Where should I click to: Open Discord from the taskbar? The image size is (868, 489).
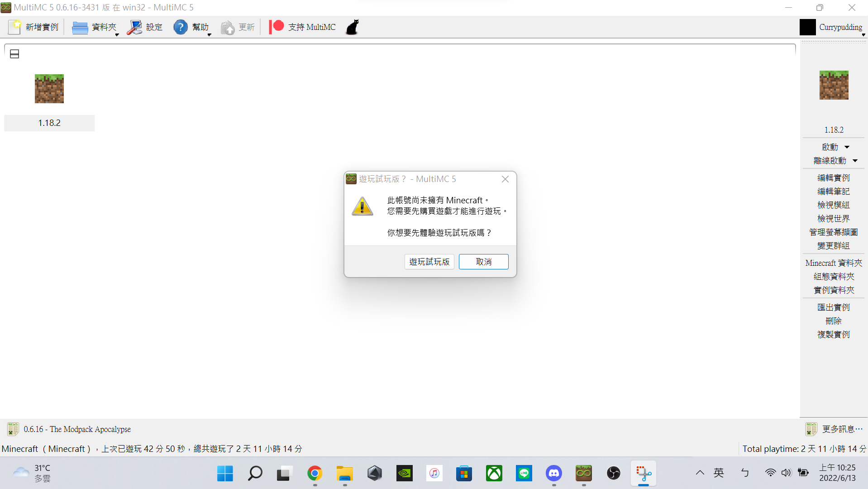pyautogui.click(x=554, y=474)
